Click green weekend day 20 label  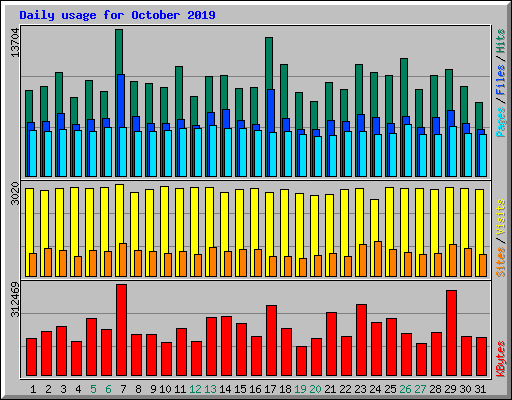tap(315, 389)
